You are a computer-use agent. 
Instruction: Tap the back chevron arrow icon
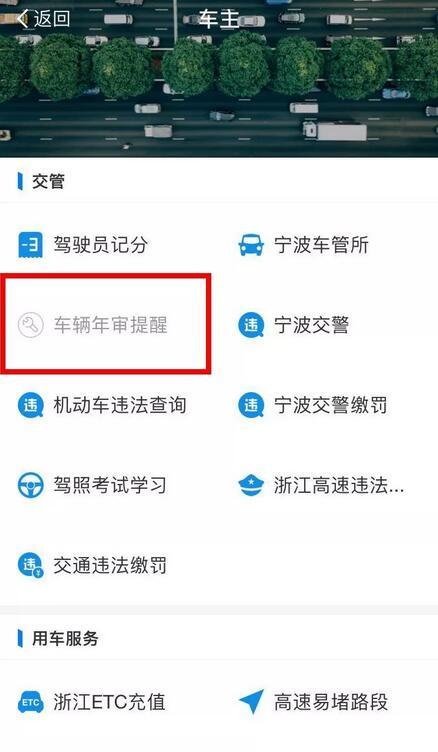[x=22, y=19]
